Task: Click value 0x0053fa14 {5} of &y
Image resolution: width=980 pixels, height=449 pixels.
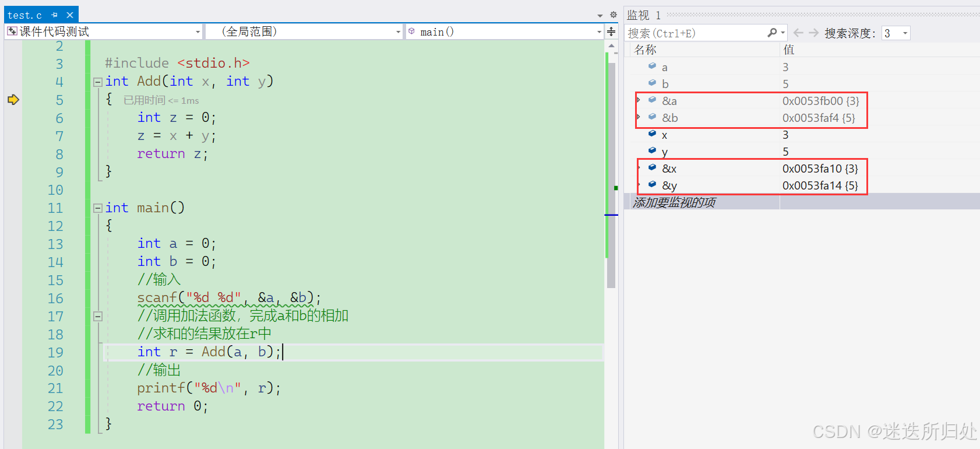Action: (x=820, y=185)
